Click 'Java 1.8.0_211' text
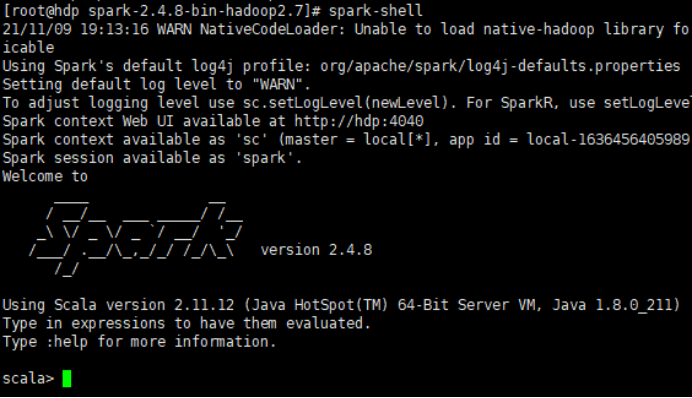This screenshot has height=398, width=692. tap(613, 305)
